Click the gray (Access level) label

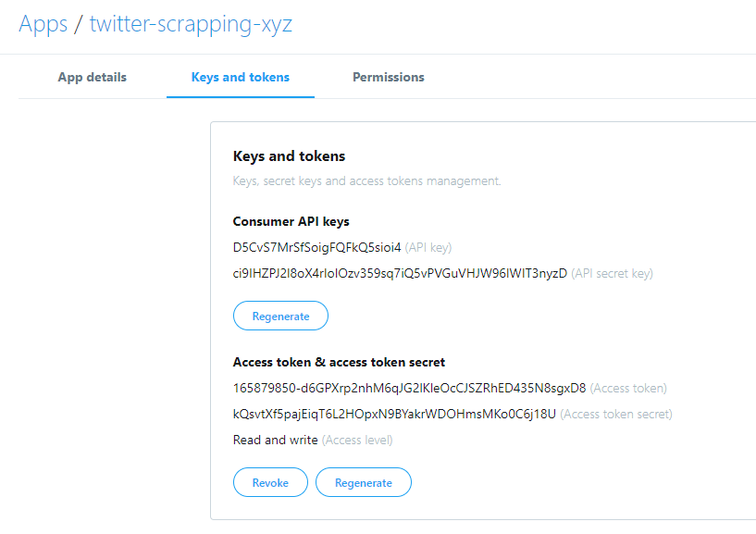coord(357,440)
